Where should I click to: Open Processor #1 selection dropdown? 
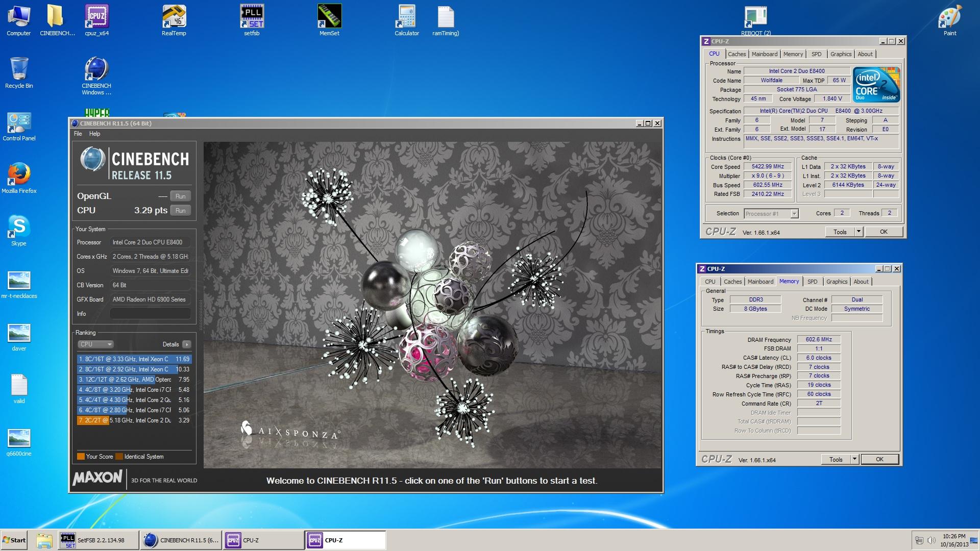[x=771, y=214]
